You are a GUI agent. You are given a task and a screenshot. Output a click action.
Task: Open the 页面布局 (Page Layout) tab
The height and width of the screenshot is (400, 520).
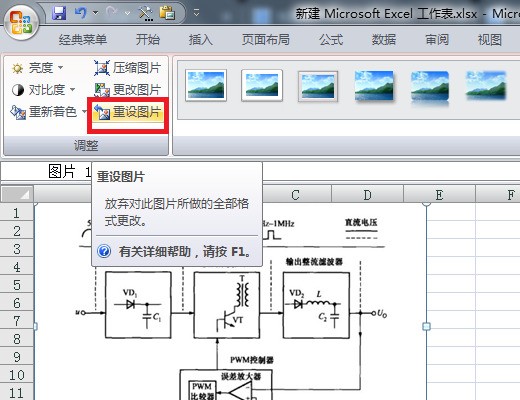266,40
